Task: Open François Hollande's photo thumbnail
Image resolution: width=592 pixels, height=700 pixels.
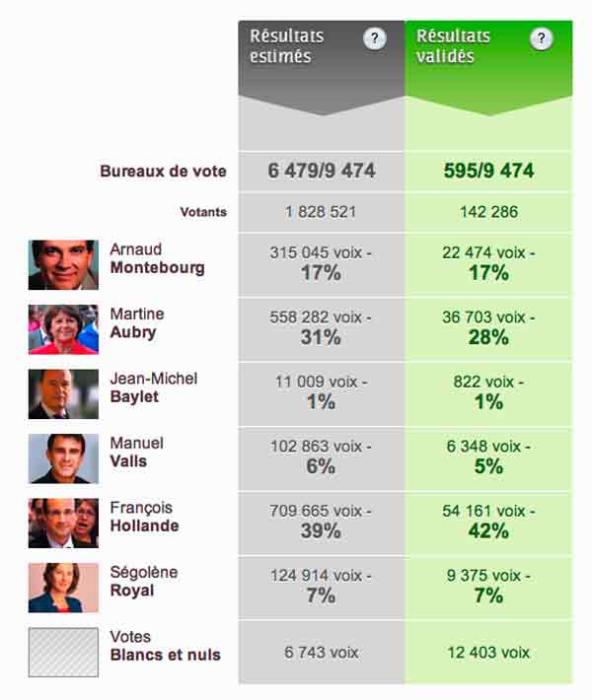Action: [x=63, y=524]
